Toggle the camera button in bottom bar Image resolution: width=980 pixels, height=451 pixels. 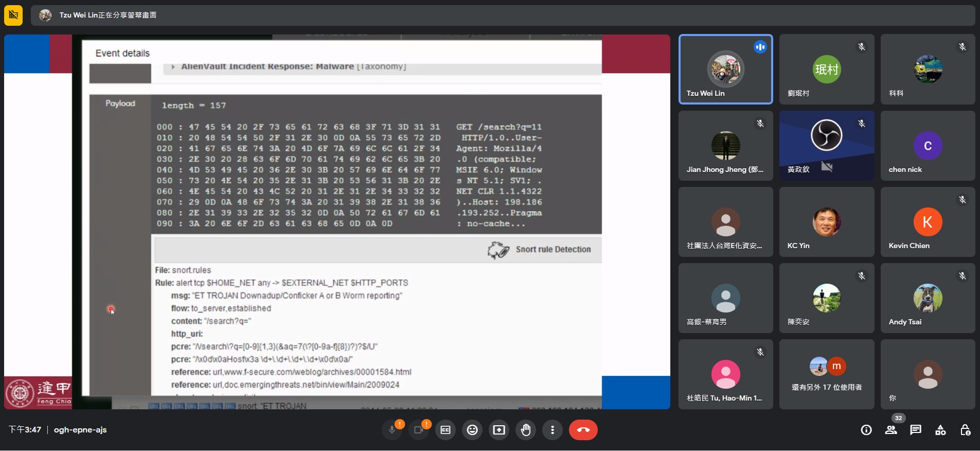[419, 430]
